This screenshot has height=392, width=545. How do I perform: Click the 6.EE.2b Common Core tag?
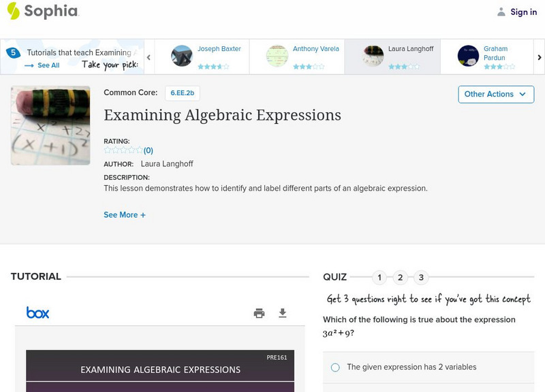(182, 93)
